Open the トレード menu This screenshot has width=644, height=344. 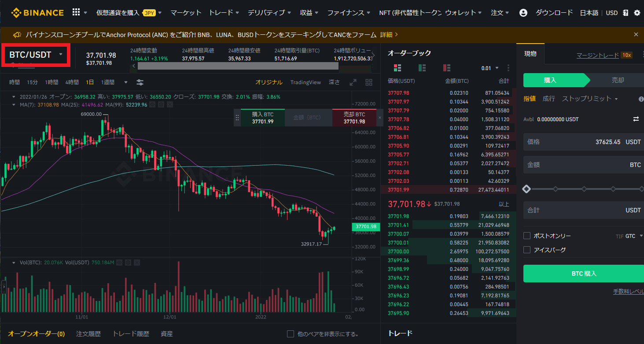click(224, 13)
